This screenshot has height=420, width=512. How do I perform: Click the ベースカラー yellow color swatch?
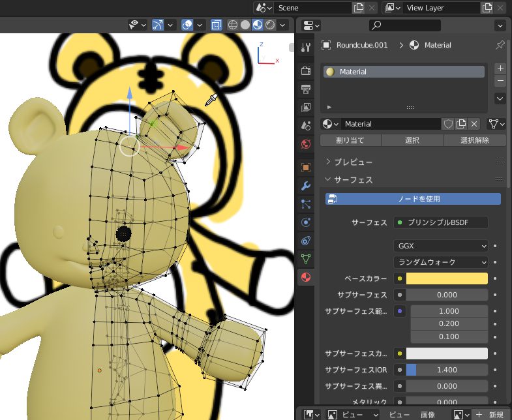point(447,278)
